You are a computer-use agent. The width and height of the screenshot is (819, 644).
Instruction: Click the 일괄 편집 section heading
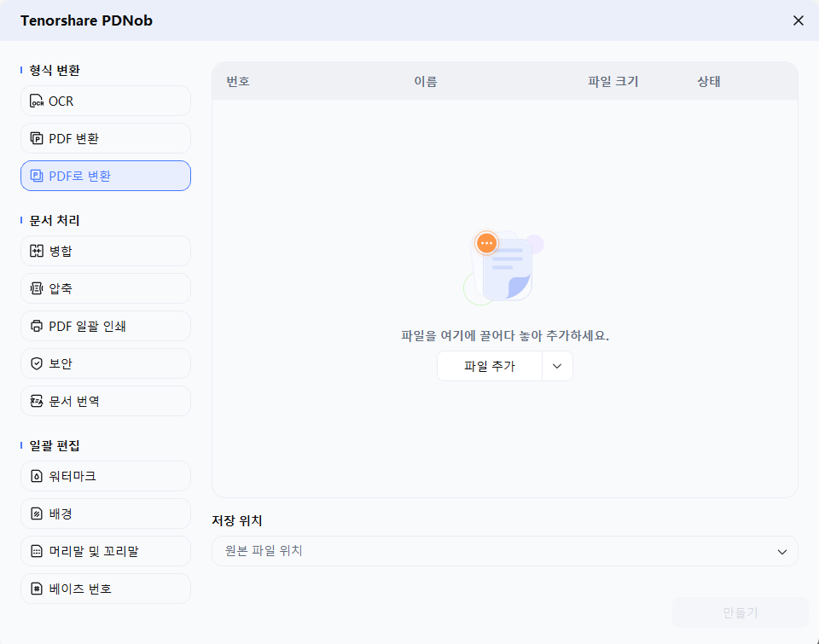coord(55,445)
